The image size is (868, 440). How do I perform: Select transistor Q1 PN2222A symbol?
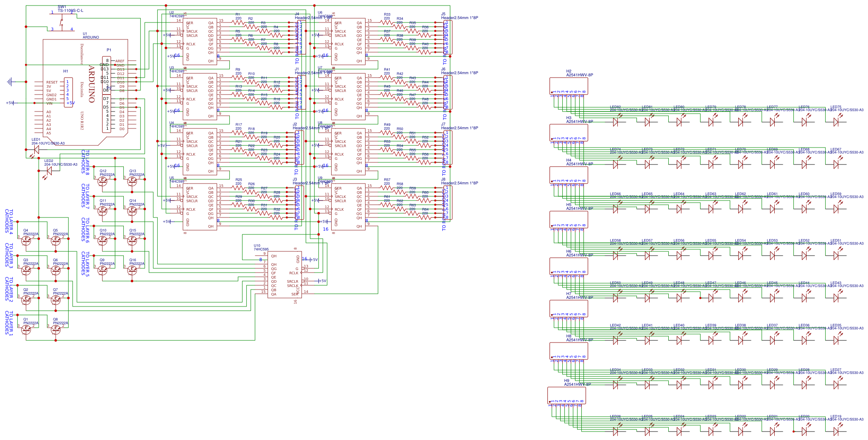click(26, 329)
